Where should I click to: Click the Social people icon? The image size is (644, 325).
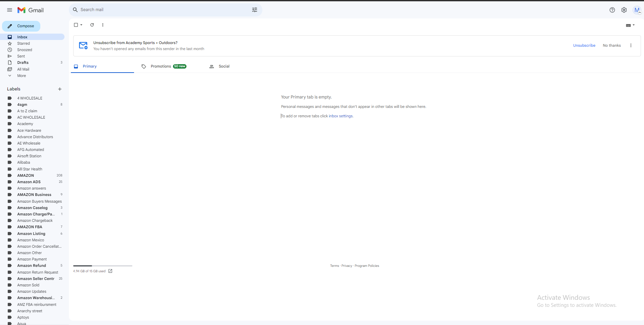click(212, 67)
